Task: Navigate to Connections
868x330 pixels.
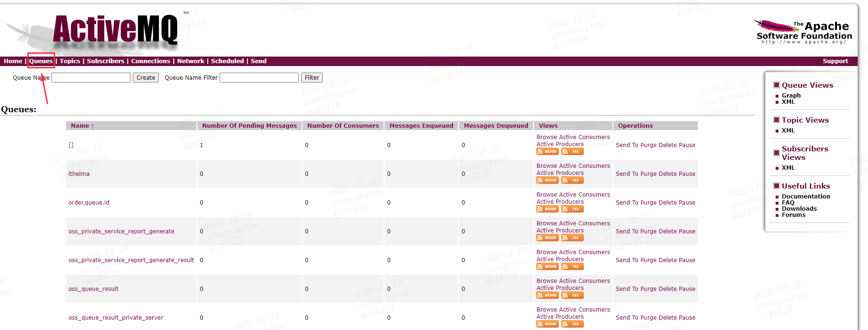Action: (150, 61)
